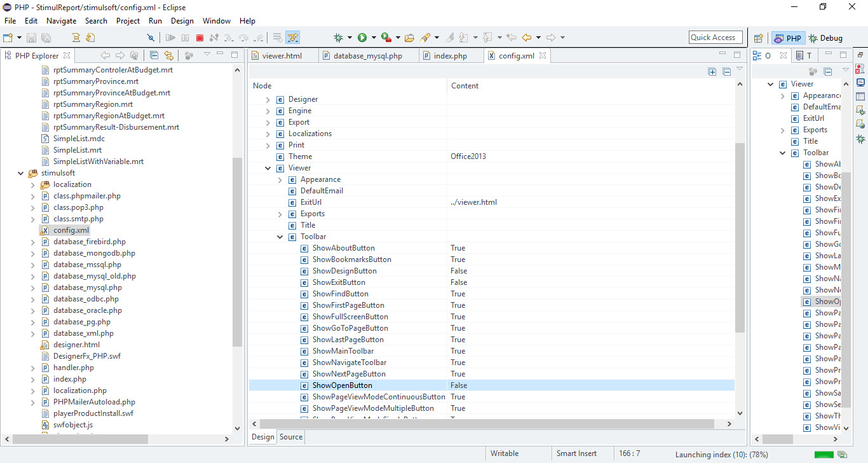Click the Resume debug icon

click(170, 38)
